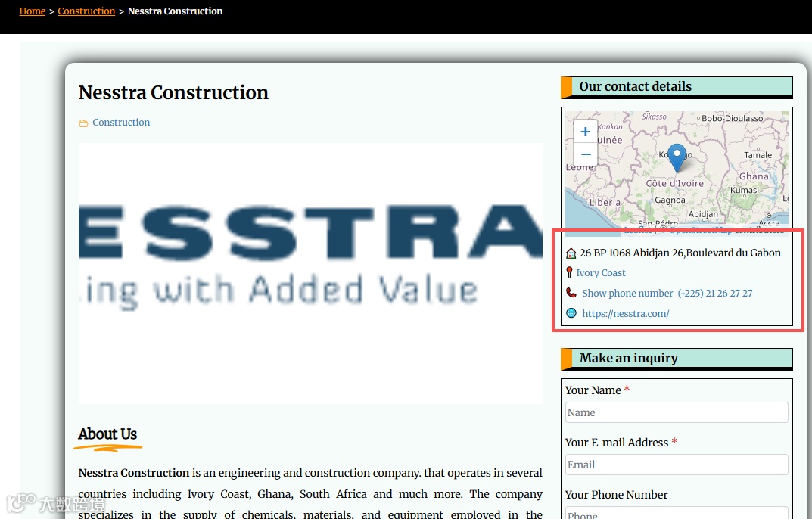The image size is (812, 519).
Task: Click the About Us heading
Action: point(107,434)
